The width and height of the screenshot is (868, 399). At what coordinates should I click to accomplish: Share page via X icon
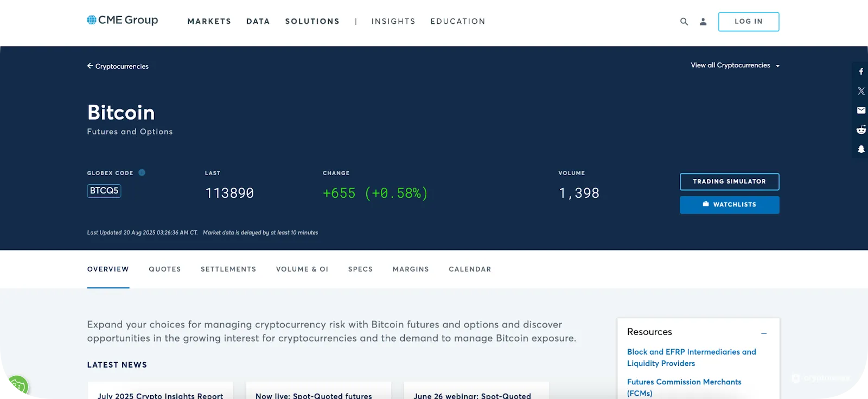(x=861, y=91)
